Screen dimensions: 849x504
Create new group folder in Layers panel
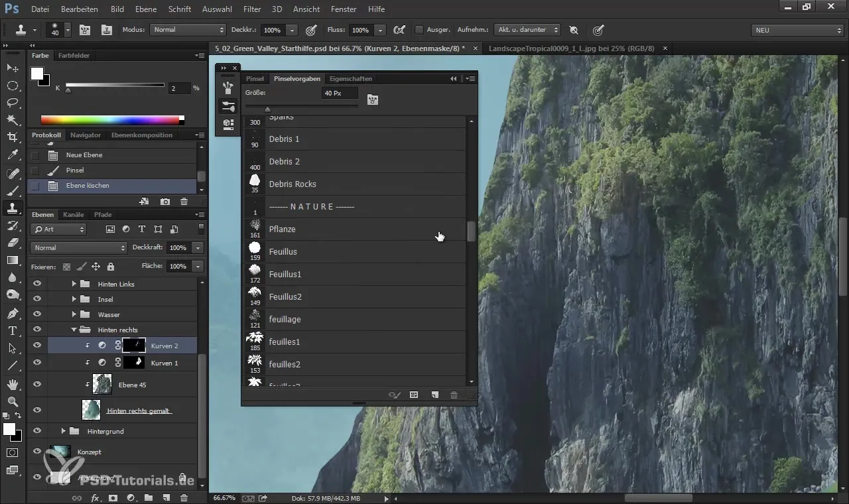point(149,497)
